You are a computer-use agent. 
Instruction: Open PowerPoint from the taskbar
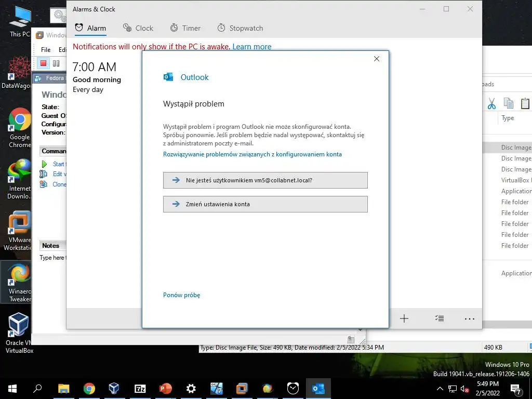166,388
